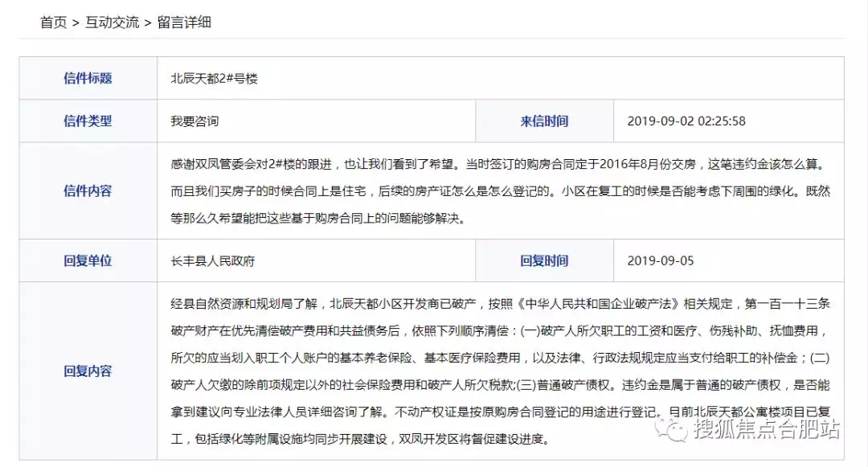Select the 信件内容 row label
The height and width of the screenshot is (467, 868).
(88, 190)
